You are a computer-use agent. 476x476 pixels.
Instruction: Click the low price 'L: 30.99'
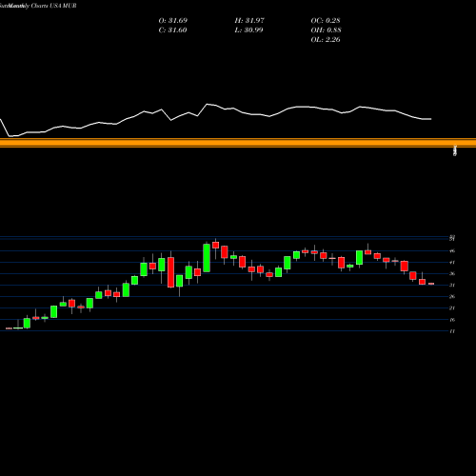point(248,30)
